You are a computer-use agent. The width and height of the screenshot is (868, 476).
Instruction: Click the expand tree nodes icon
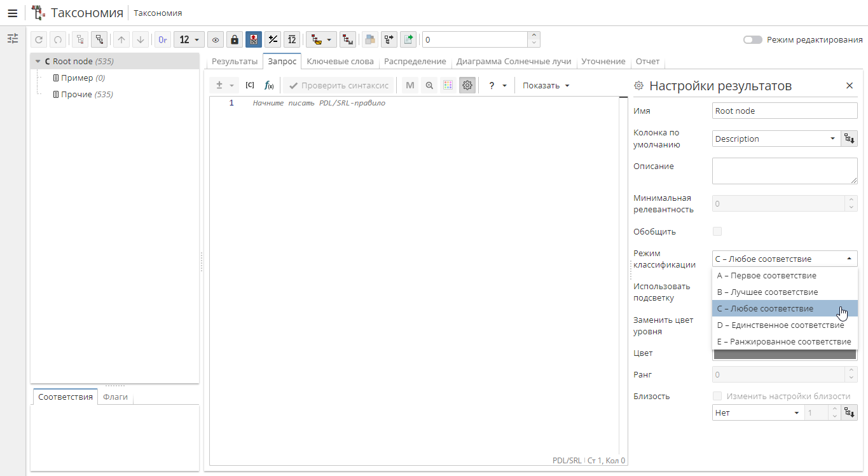pos(99,39)
